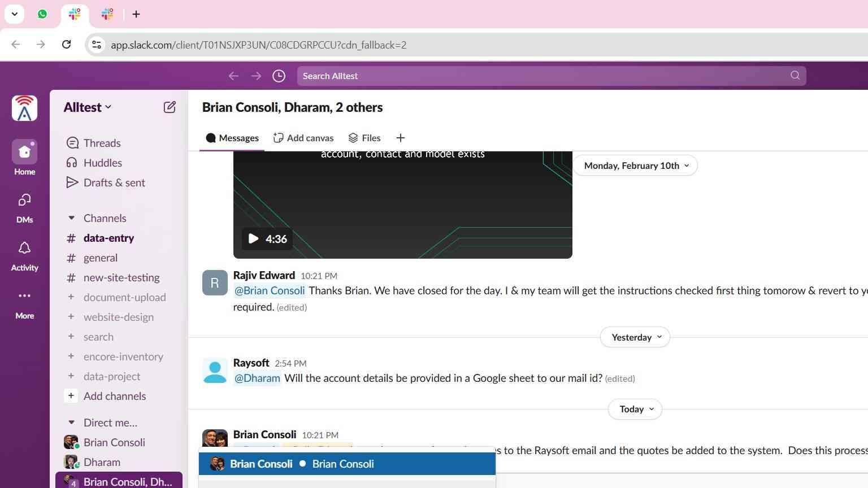The width and height of the screenshot is (868, 488).
Task: Open the Alltest workspace logo
Action: [25, 108]
